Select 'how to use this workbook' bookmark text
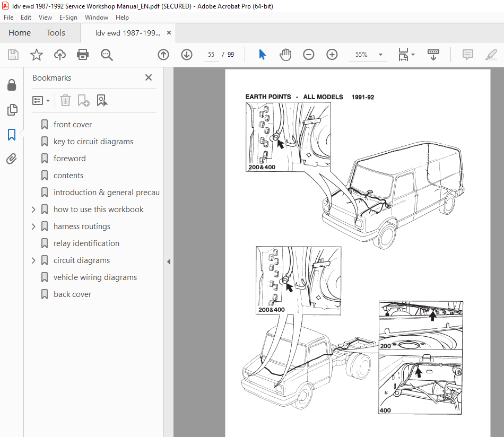The width and height of the screenshot is (504, 437). click(x=98, y=209)
